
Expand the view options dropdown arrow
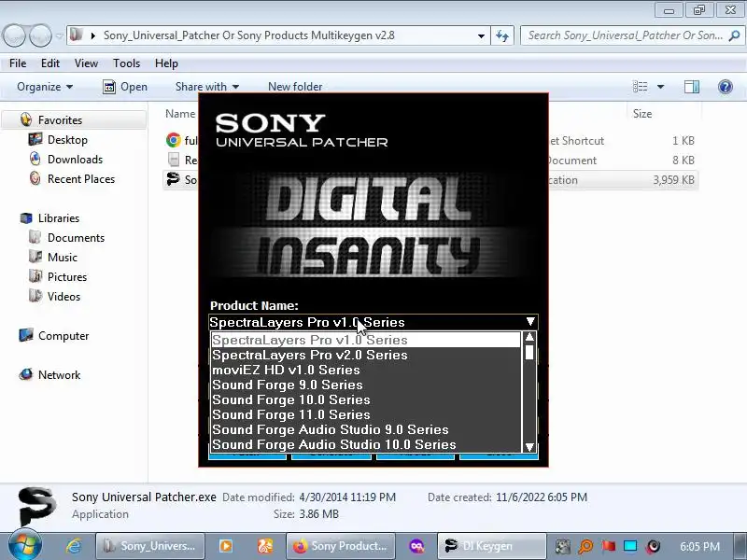[660, 87]
